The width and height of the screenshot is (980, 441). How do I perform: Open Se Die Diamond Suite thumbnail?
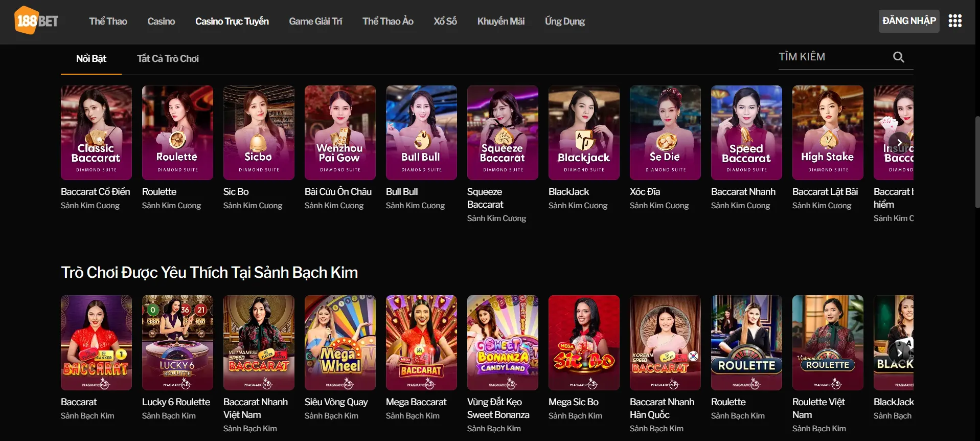click(665, 133)
